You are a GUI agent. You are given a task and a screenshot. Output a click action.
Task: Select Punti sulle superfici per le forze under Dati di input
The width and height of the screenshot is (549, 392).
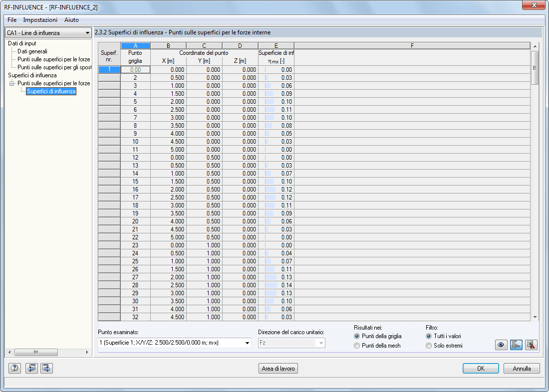click(54, 59)
